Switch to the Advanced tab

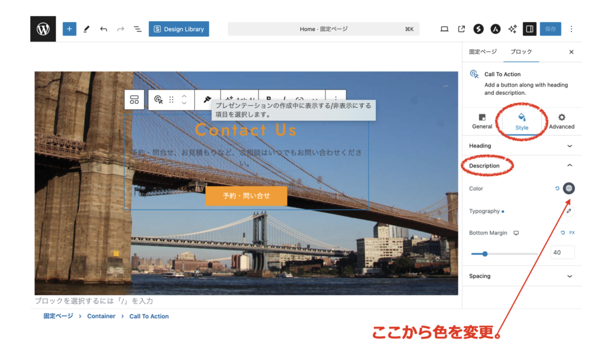tap(561, 121)
